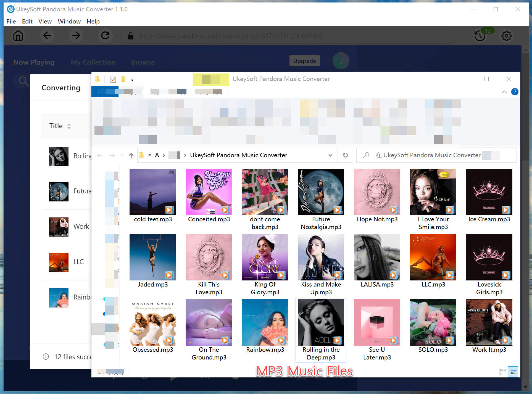Click the browser refresh button
Viewport: 532px width, 394px height.
point(106,36)
